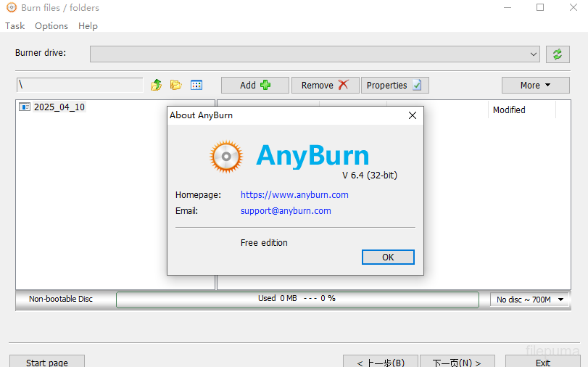Click the Used 0 MB capacity bar
Viewport: 588px width, 367px height.
[x=297, y=300]
